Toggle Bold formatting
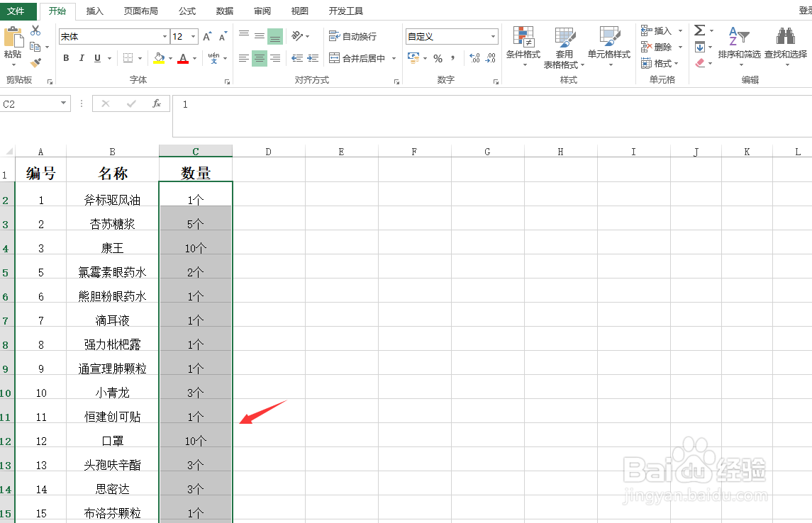Image resolution: width=812 pixels, height=523 pixels. pos(66,58)
